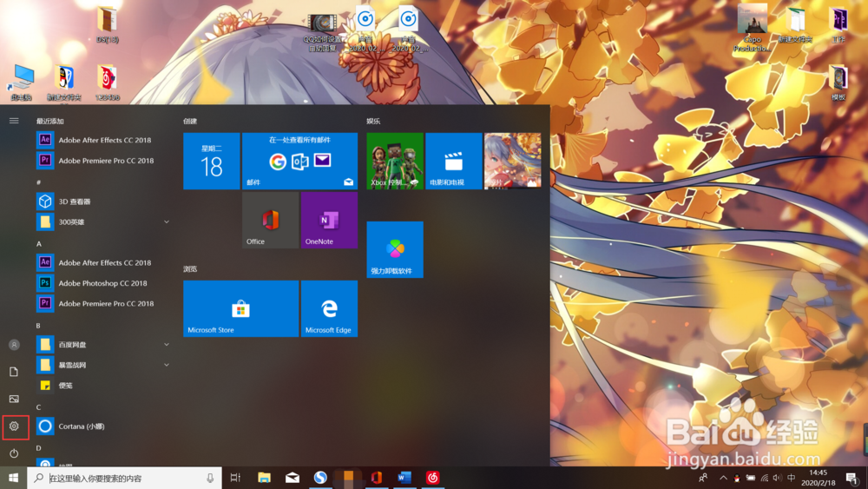Click the 娱乐 tile group header
This screenshot has height=489, width=868.
(x=373, y=121)
